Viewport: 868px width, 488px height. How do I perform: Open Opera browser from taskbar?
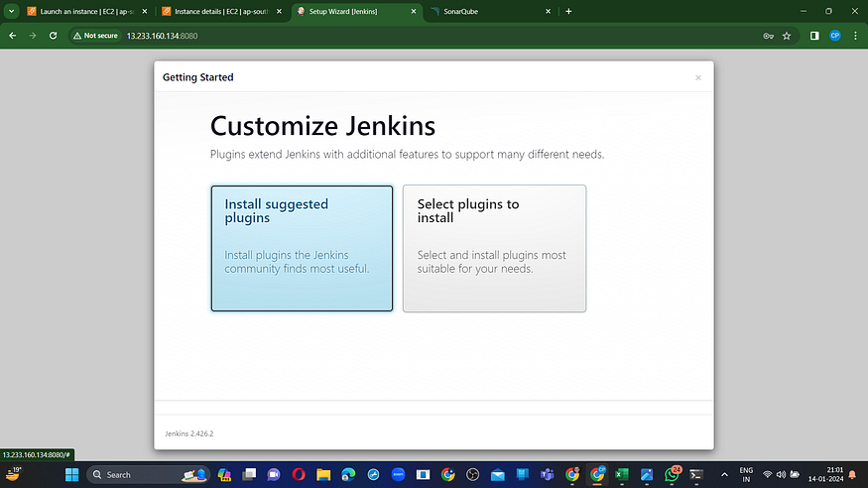coord(299,475)
